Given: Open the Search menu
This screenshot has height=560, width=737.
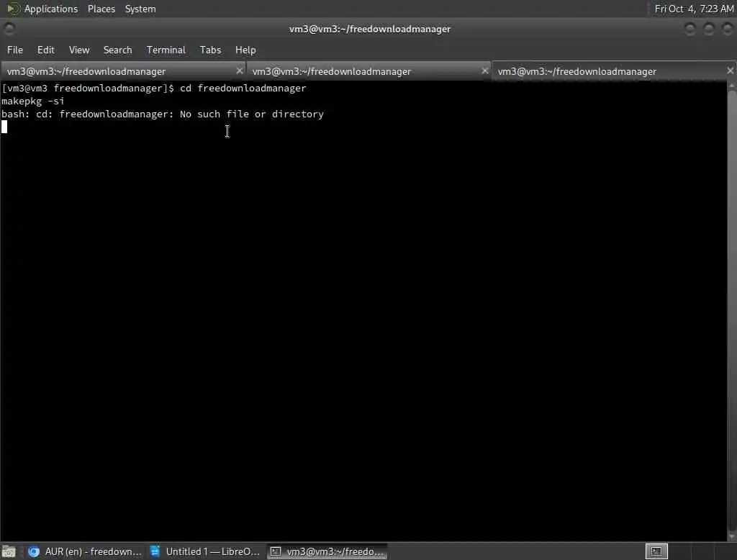Looking at the screenshot, I should (117, 50).
